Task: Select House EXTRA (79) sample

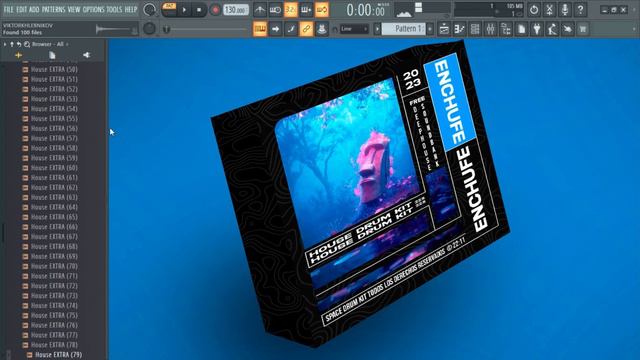Action: coord(58,355)
